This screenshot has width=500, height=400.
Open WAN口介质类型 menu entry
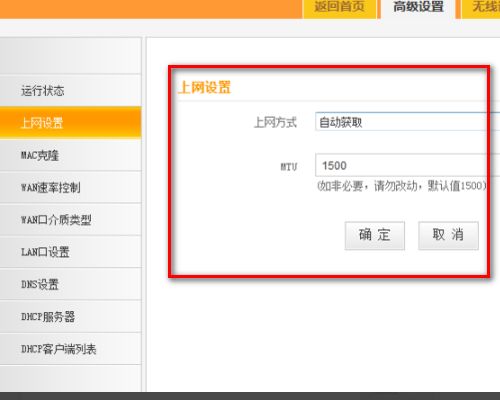(x=70, y=220)
